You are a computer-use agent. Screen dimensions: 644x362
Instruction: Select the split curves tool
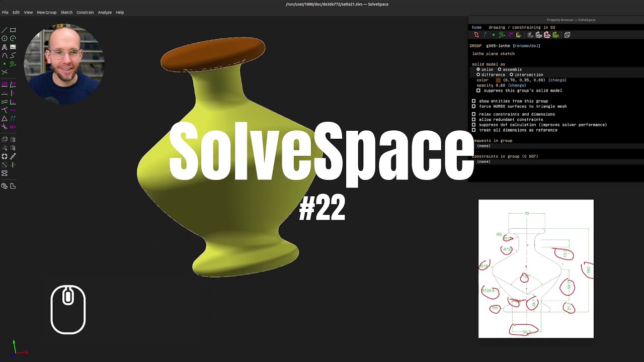click(5, 72)
